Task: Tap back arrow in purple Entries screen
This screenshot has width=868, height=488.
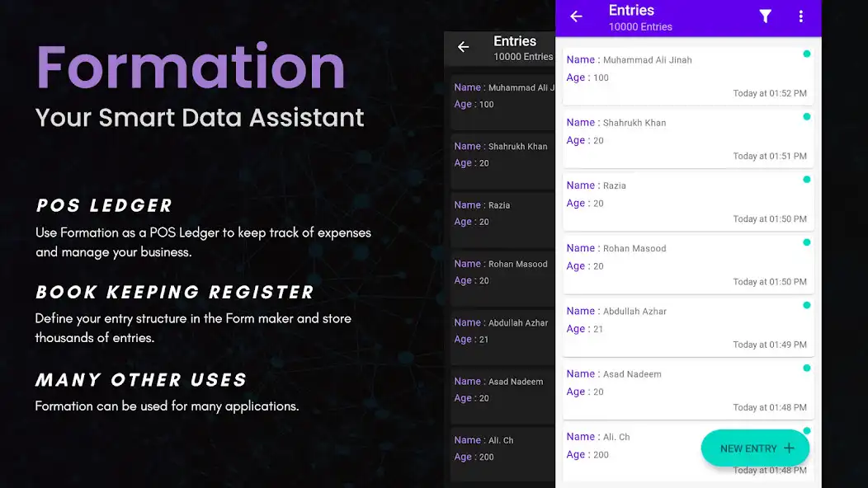Action: (576, 16)
